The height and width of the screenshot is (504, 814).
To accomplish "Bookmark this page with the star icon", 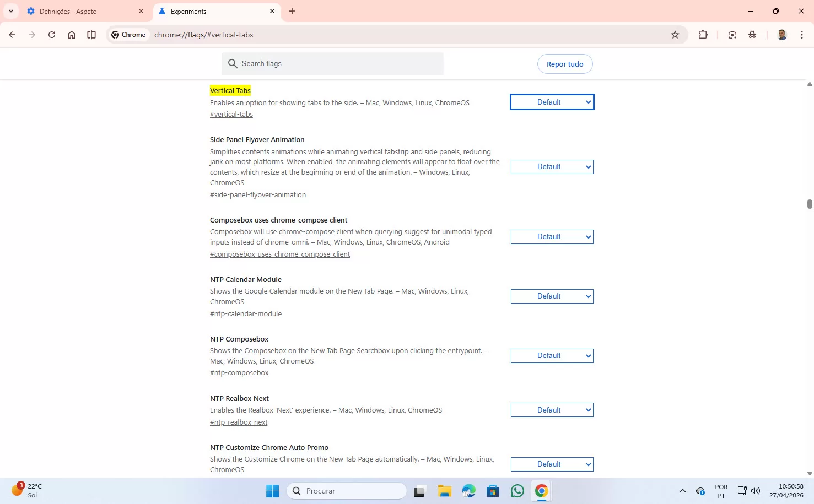I will click(675, 35).
